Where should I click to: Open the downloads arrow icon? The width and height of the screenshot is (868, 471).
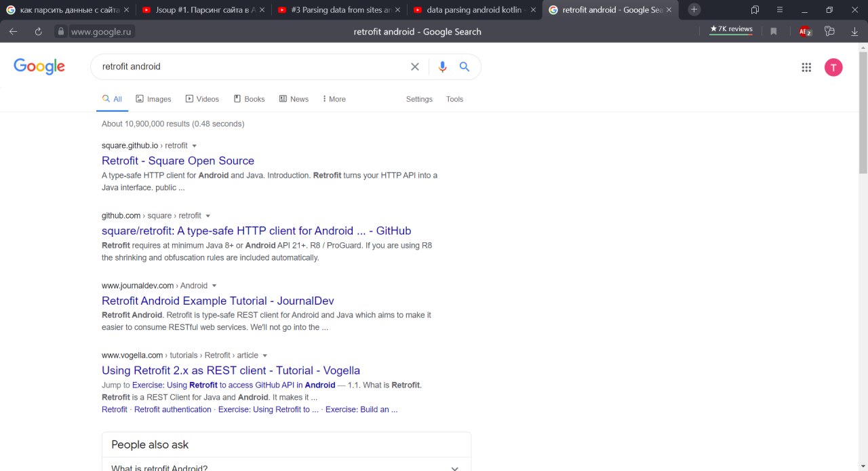(x=854, y=31)
